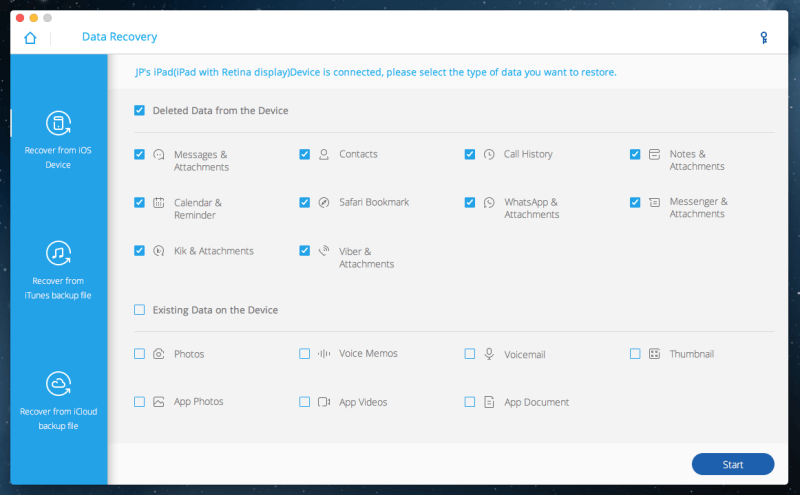Click the 'Voice Memos' label text

click(368, 353)
